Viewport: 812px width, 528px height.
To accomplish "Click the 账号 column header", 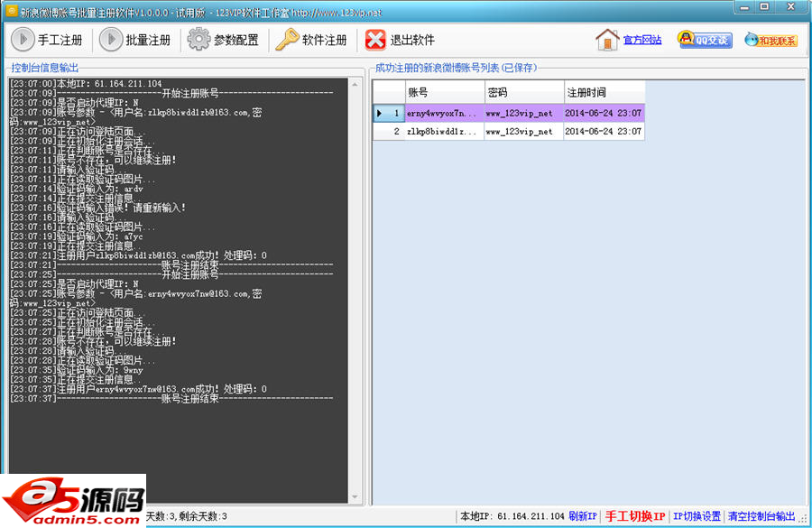I will pos(444,92).
